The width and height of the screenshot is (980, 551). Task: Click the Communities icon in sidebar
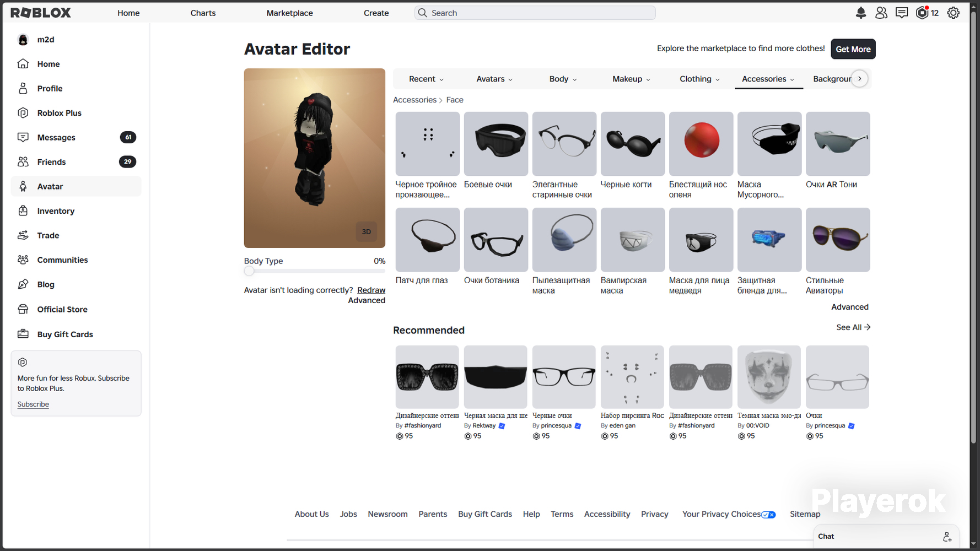tap(23, 260)
